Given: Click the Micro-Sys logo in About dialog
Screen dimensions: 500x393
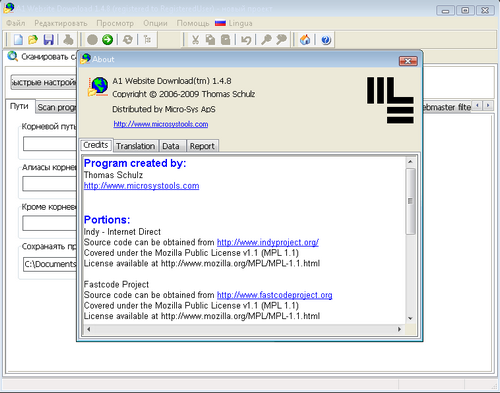Looking at the screenshot, I should (390, 100).
